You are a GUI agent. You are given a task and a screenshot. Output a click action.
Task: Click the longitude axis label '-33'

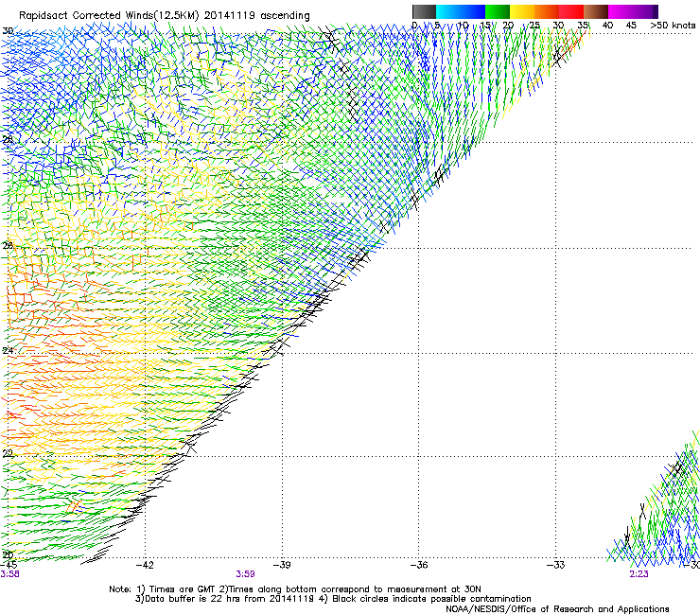pos(556,565)
